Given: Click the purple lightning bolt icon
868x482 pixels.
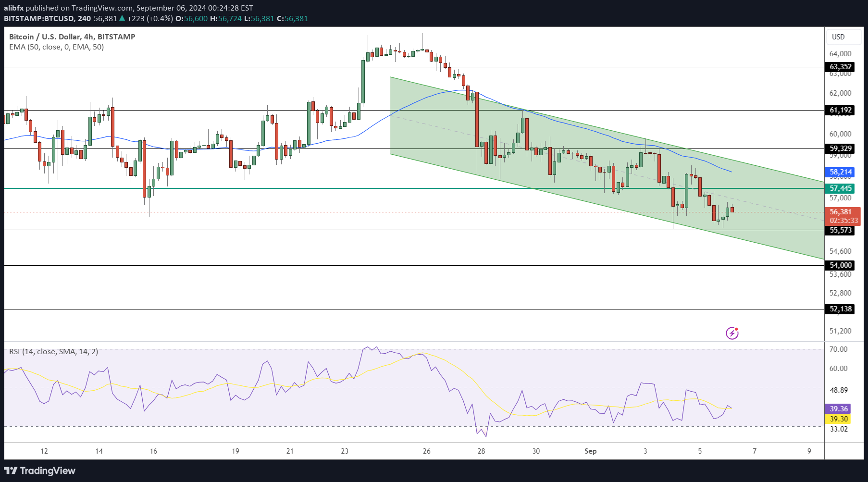Looking at the screenshot, I should click(x=732, y=333).
